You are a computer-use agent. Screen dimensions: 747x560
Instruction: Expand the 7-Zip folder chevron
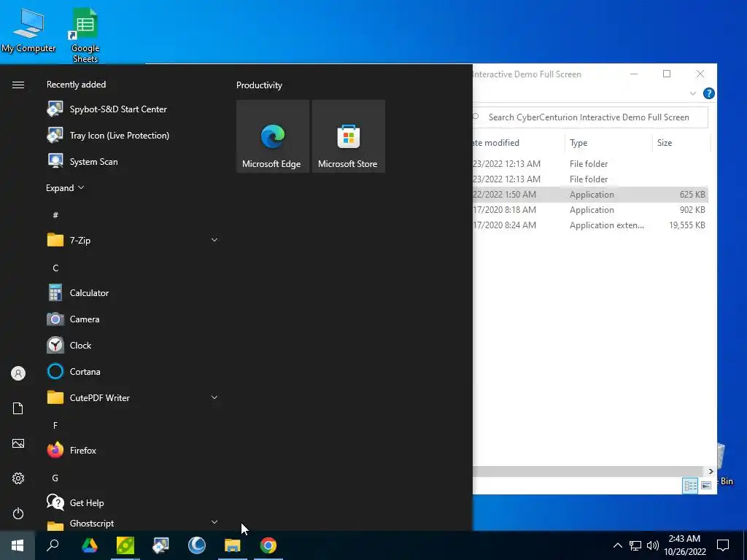tap(214, 240)
